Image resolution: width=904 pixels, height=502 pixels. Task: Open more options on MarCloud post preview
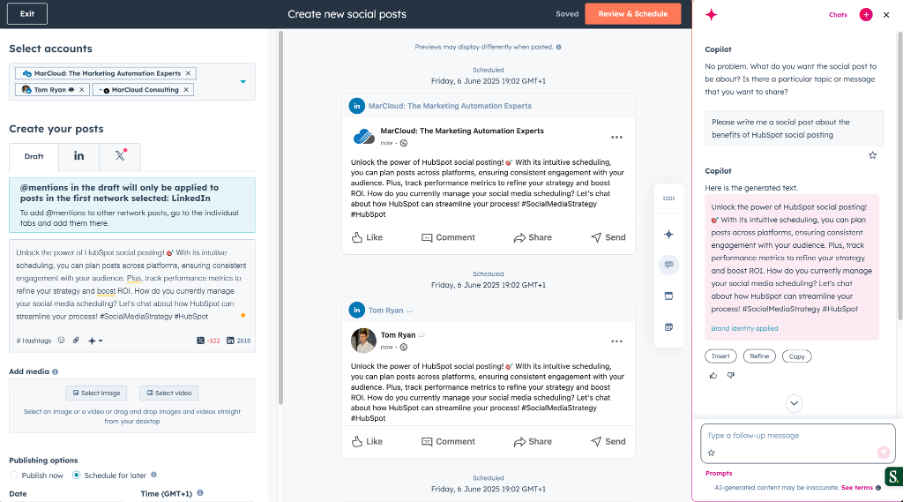click(617, 137)
